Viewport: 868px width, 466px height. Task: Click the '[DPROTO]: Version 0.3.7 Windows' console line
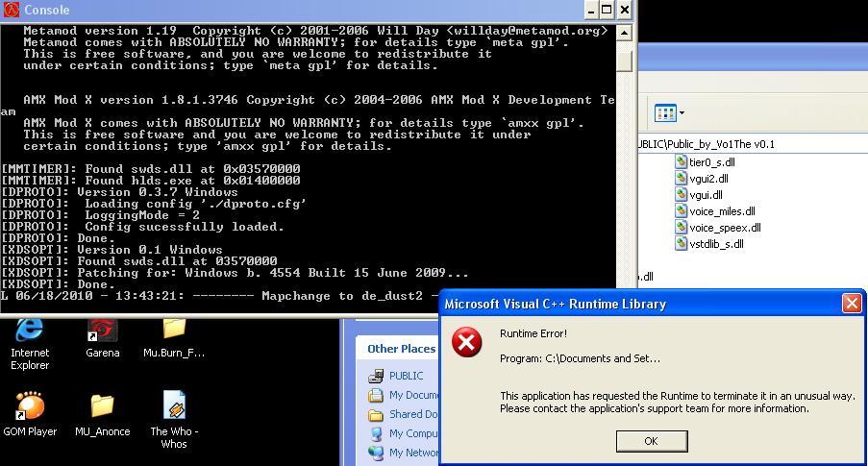pyautogui.click(x=119, y=192)
